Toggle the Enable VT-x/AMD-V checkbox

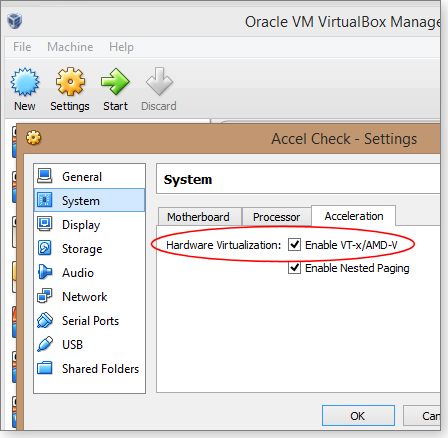[x=294, y=245]
